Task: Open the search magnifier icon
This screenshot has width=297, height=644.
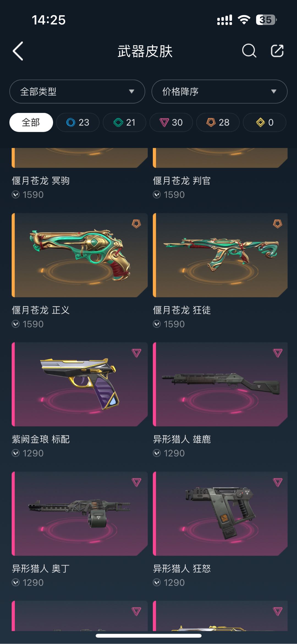Action: 249,51
